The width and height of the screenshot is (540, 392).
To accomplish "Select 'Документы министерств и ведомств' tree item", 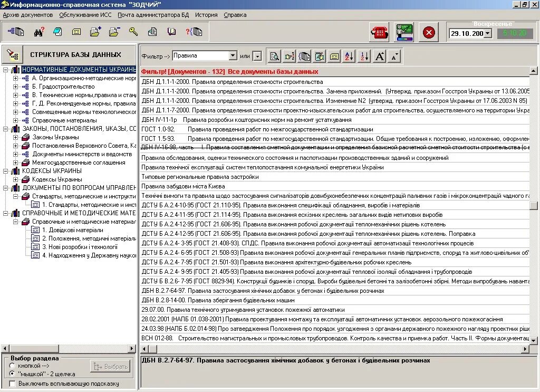I will coord(82,154).
